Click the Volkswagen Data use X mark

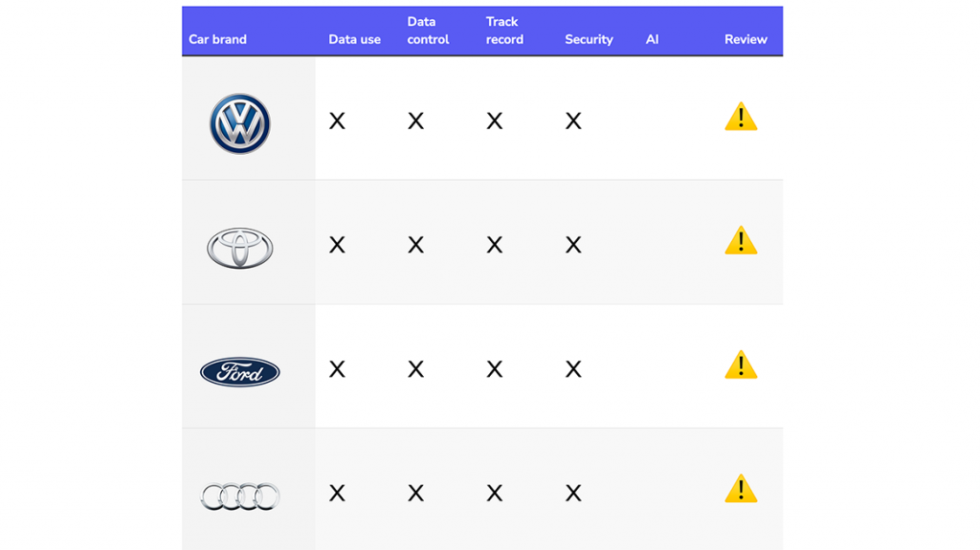point(337,121)
